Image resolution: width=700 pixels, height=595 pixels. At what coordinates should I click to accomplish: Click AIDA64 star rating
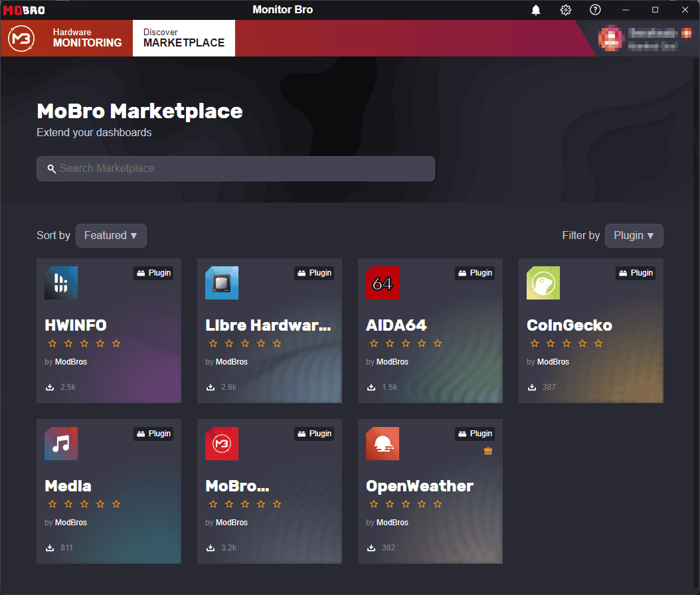pos(406,344)
